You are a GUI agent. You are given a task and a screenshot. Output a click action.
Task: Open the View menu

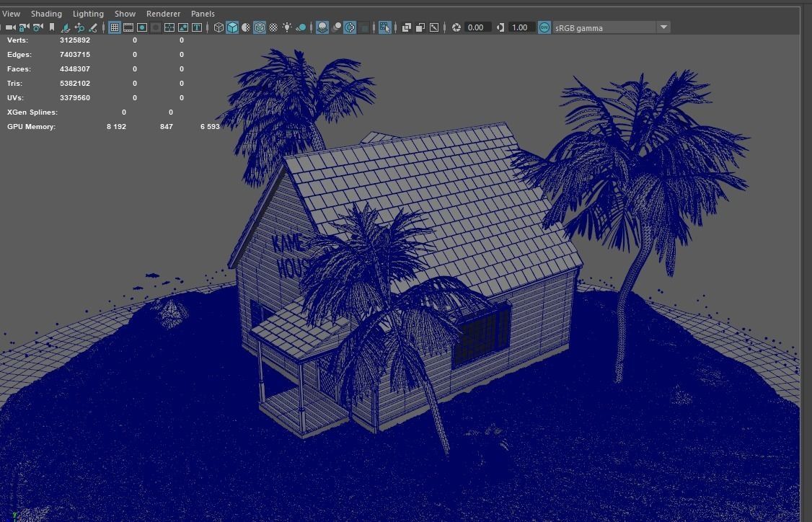pyautogui.click(x=11, y=14)
